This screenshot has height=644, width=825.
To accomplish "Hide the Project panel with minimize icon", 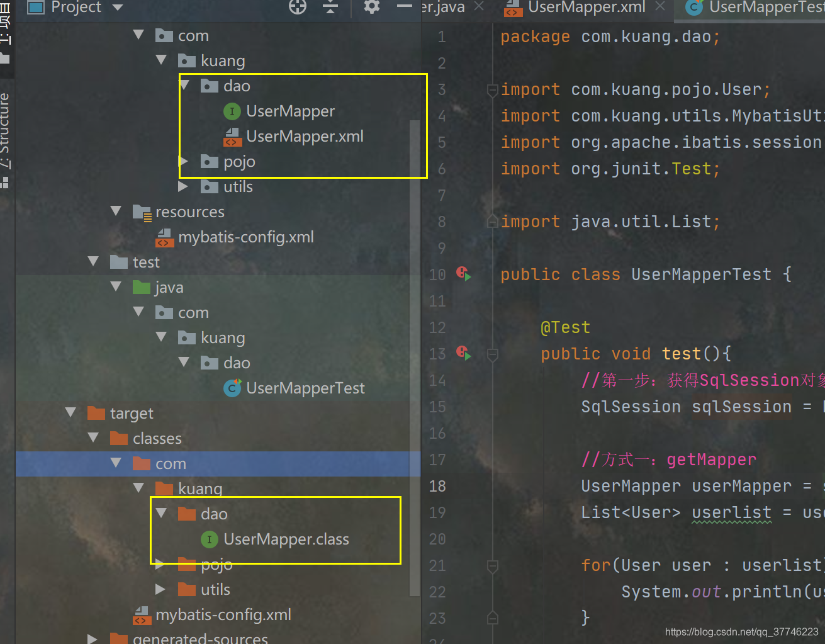I will point(405,7).
